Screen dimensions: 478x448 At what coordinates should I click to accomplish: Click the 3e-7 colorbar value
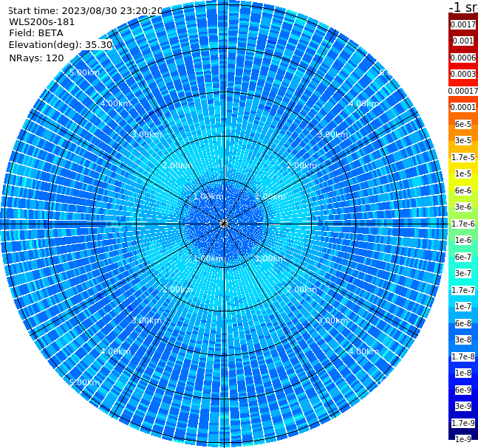point(463,273)
